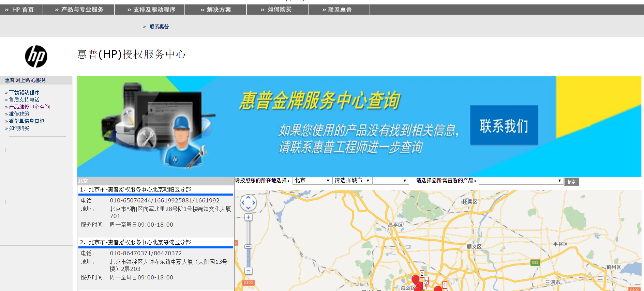The height and width of the screenshot is (291, 644).
Task: Pan the map up with the arrow control
Action: pyautogui.click(x=248, y=197)
